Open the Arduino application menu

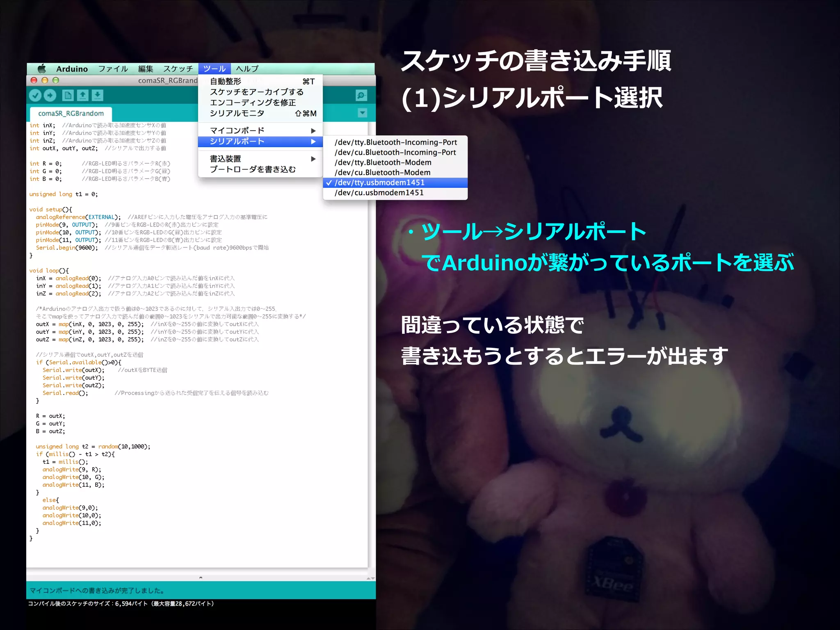coord(72,68)
